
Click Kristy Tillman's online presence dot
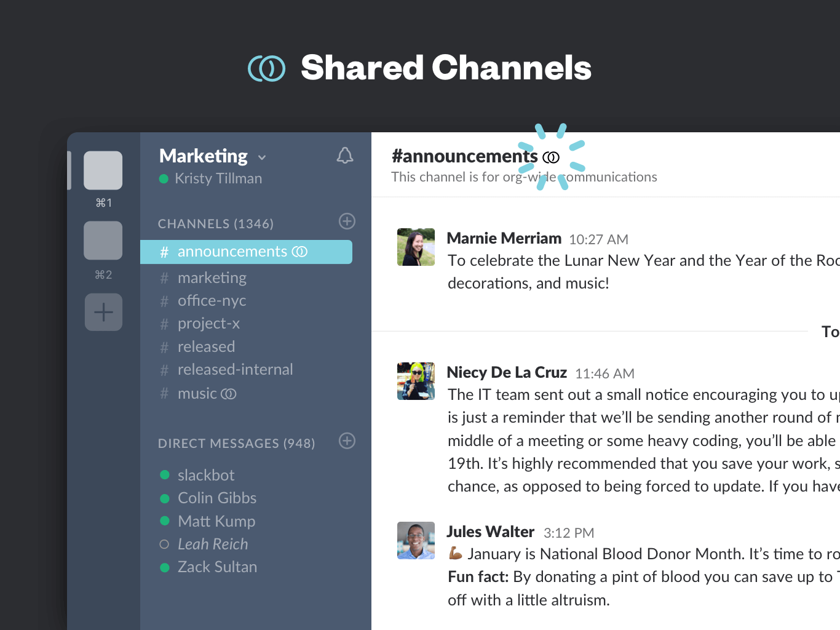tap(164, 179)
